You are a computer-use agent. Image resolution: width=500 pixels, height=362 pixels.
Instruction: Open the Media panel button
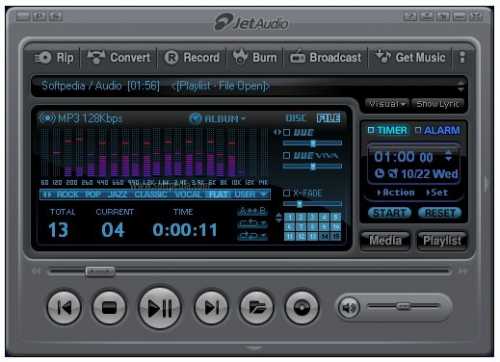point(385,240)
